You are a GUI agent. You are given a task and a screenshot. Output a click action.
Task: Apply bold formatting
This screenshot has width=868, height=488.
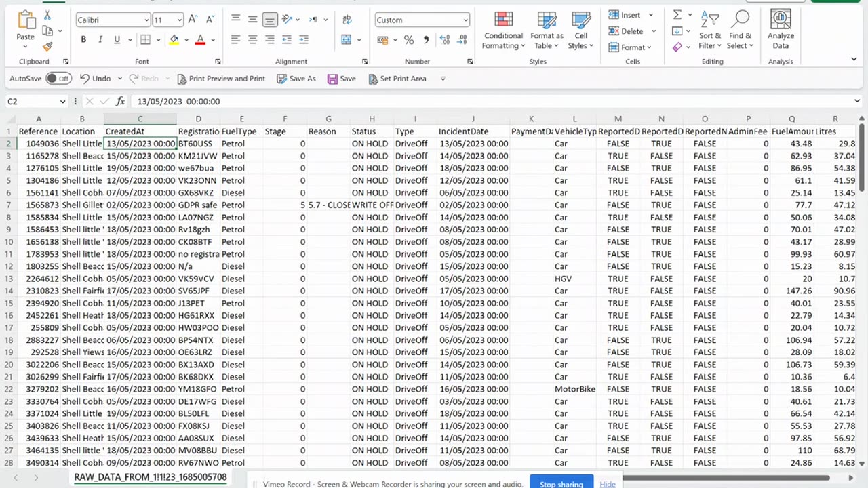pyautogui.click(x=83, y=40)
